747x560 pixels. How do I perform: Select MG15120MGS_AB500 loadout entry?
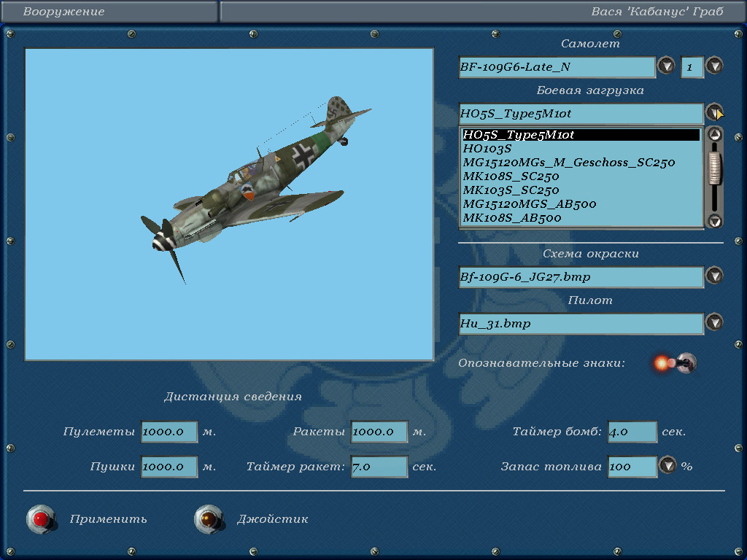581,204
